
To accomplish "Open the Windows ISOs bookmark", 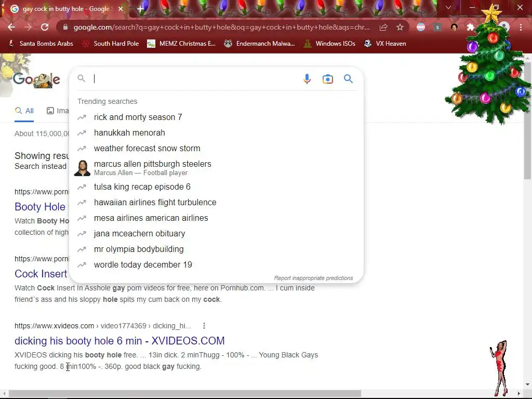I will point(329,44).
